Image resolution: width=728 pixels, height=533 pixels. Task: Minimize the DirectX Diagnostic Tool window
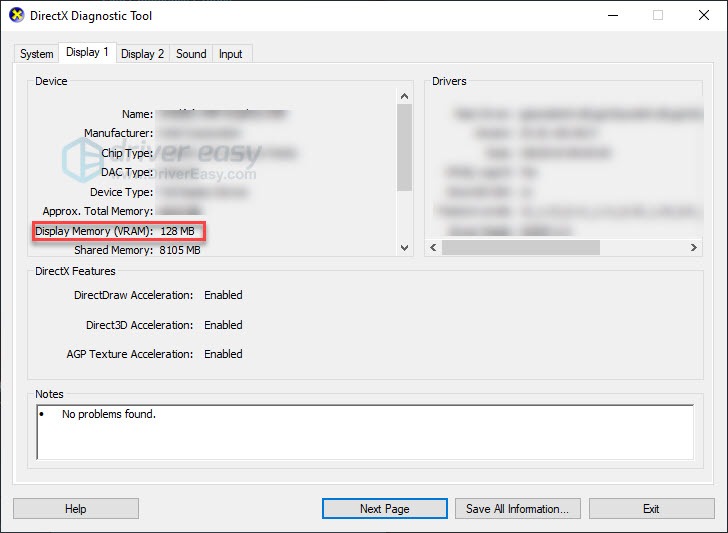(612, 15)
